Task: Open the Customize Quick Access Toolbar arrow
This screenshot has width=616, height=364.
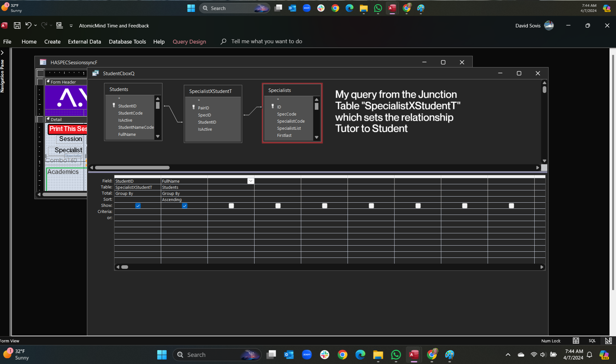Action: [x=71, y=26]
